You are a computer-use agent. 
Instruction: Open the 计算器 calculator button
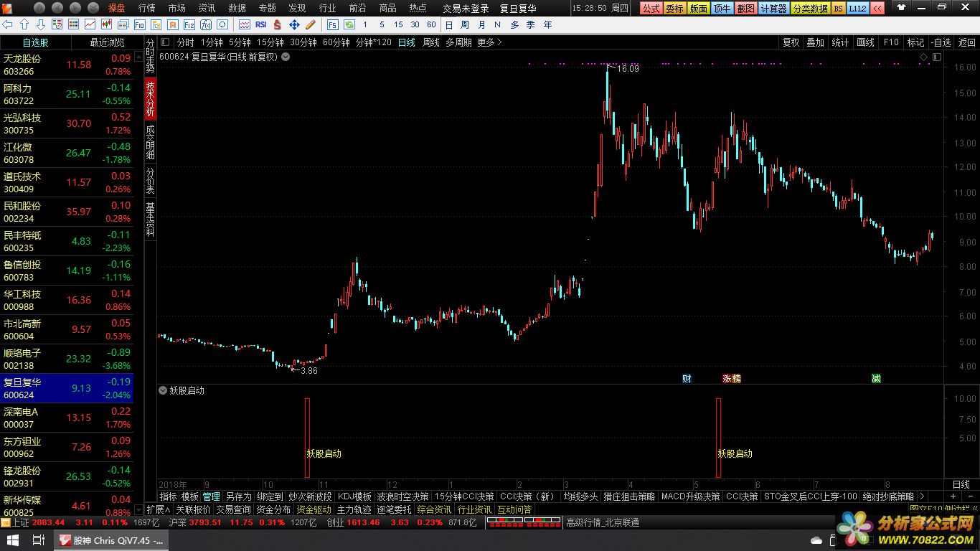click(773, 8)
